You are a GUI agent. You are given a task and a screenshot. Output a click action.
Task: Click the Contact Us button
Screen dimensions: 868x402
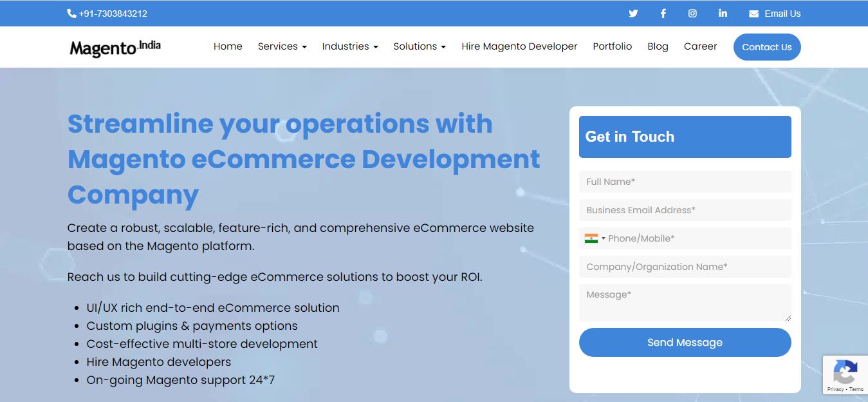(767, 47)
